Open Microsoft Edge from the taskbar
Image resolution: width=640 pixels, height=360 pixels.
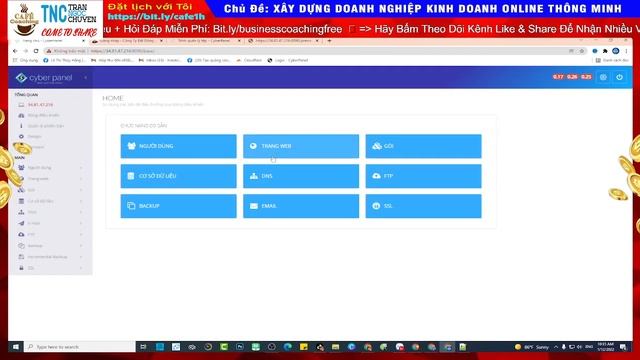[x=288, y=347]
